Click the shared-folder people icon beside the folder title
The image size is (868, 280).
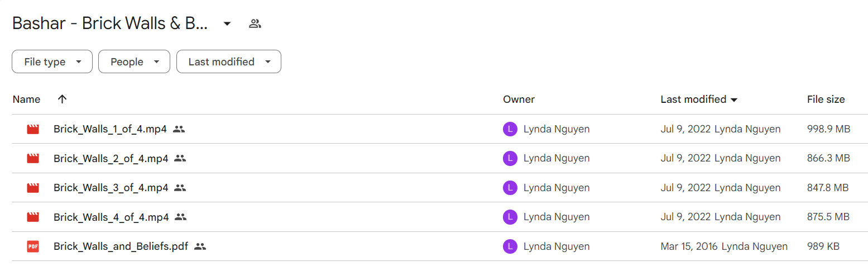click(x=255, y=23)
